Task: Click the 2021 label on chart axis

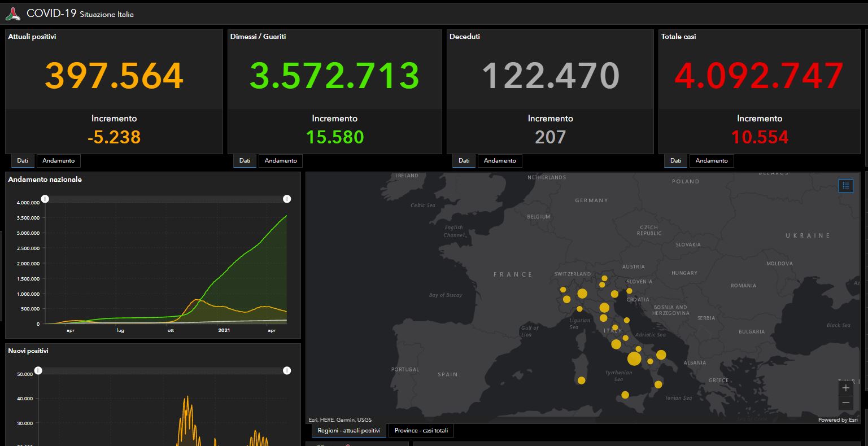Action: tap(224, 331)
